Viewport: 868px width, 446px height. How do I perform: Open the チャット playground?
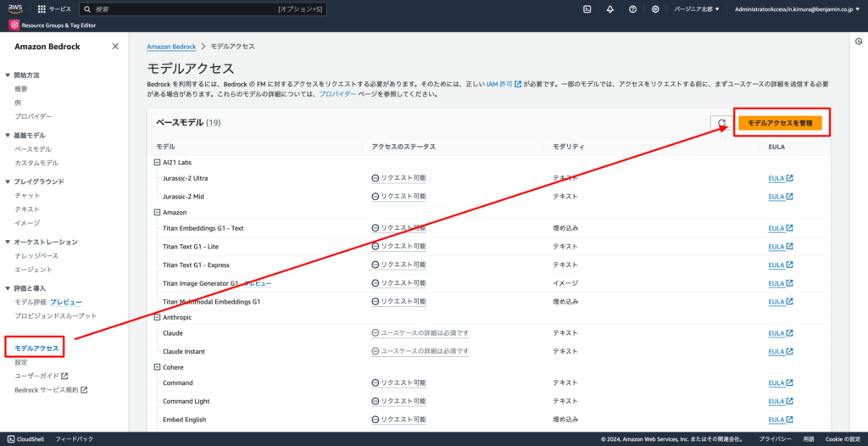tap(27, 196)
